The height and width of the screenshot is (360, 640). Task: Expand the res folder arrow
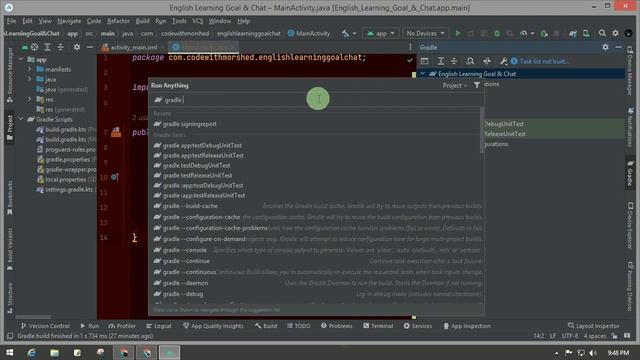pyautogui.click(x=29, y=99)
